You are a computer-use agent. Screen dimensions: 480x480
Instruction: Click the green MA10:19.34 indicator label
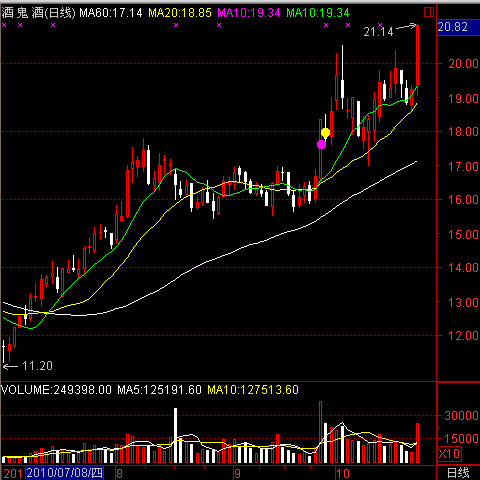pyautogui.click(x=318, y=13)
